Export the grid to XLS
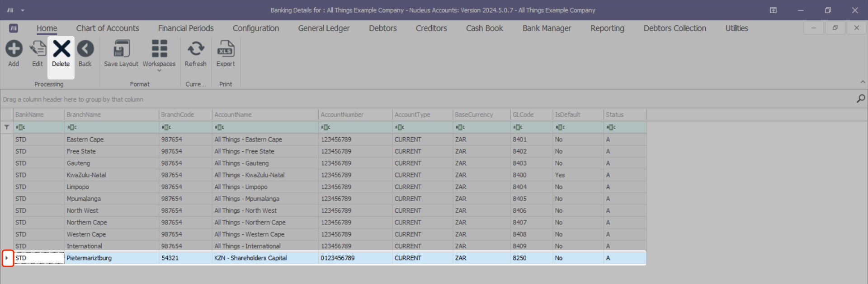Viewport: 868px width, 284px height. [226, 49]
